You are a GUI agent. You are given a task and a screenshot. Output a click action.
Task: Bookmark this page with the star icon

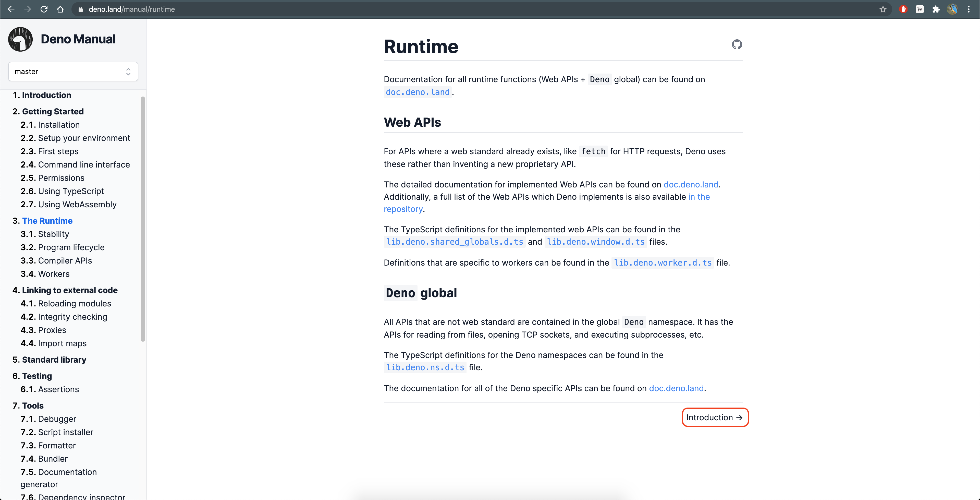click(x=883, y=9)
